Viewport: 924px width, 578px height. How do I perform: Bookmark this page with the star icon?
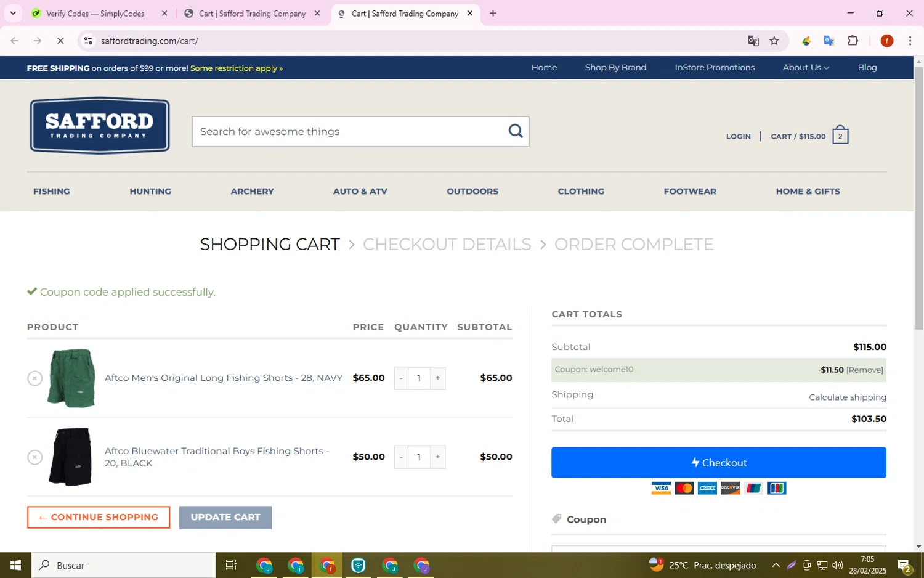774,41
